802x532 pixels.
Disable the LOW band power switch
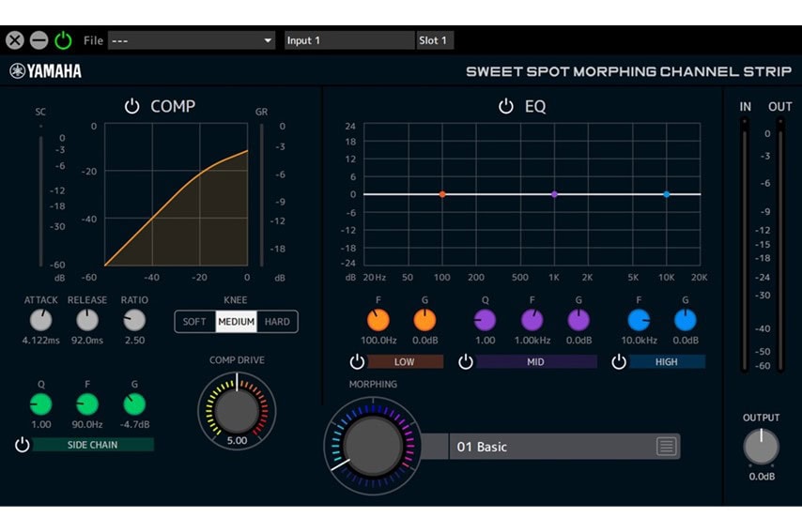pyautogui.click(x=357, y=362)
